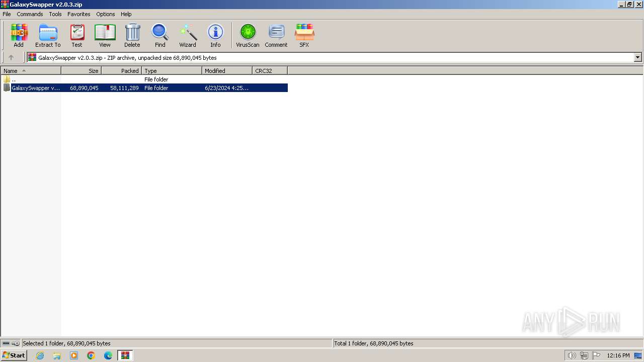644x362 pixels.
Task: Launch the Wizard wand icon
Action: pyautogui.click(x=188, y=36)
